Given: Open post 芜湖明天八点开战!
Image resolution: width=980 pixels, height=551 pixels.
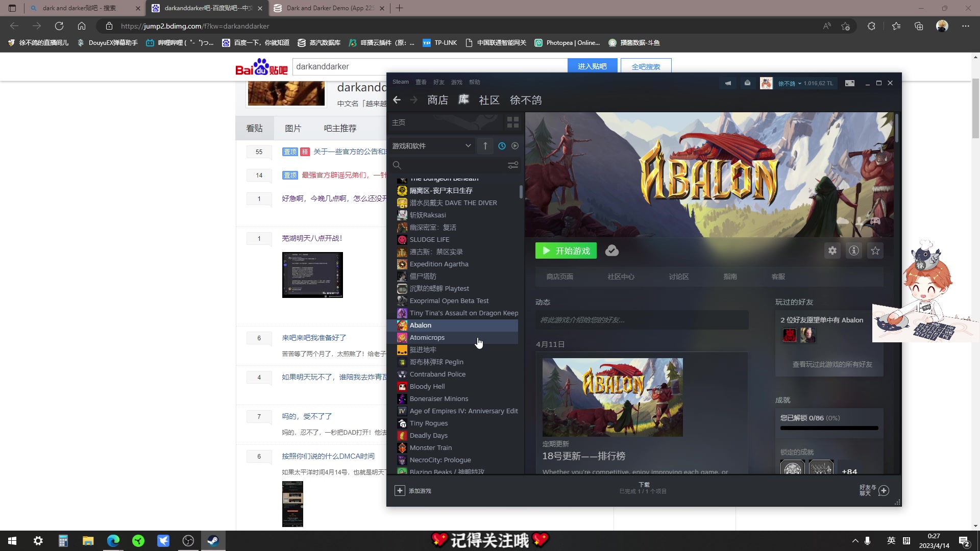Looking at the screenshot, I should click(312, 238).
